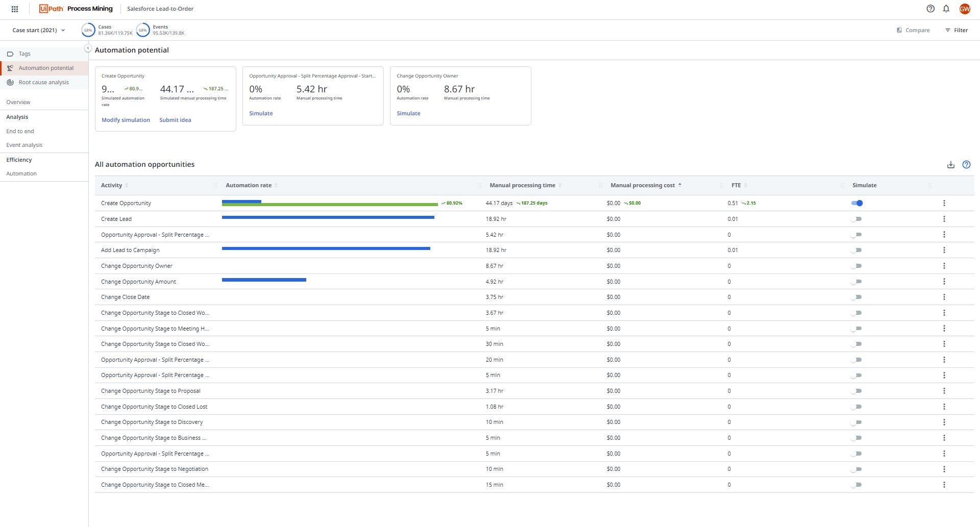Open more options for Stage to Discovery row
The width and height of the screenshot is (980, 527).
click(944, 422)
